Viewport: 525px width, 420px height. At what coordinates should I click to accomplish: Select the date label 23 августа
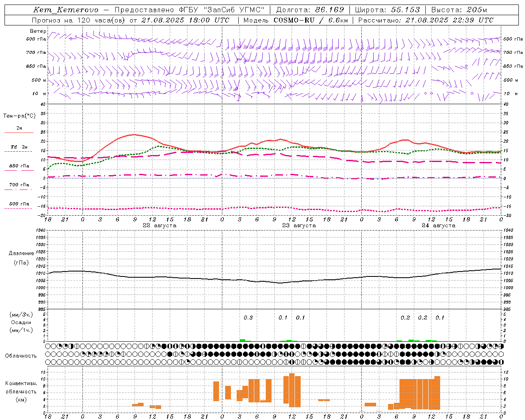299,226
